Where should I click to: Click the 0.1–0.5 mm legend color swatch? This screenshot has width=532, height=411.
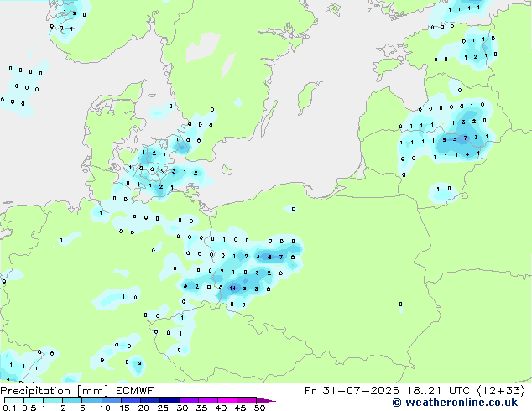pos(14,400)
